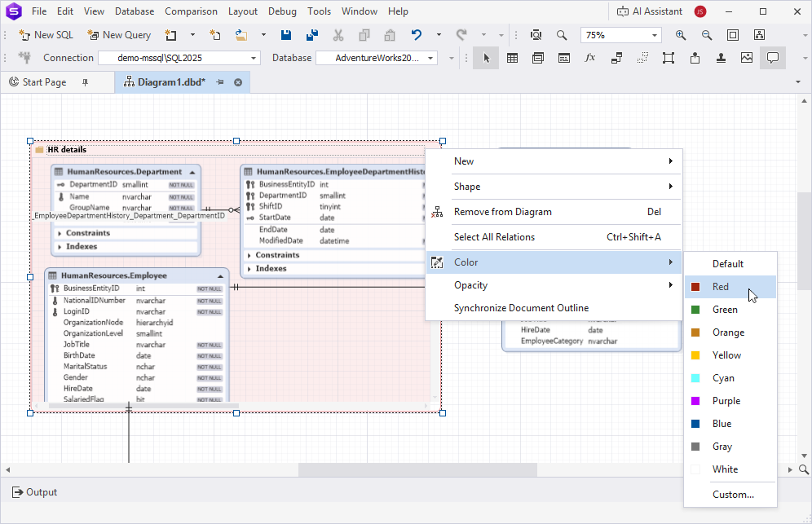Pick the Green color swatch
The width and height of the screenshot is (812, 524).
tap(695, 310)
